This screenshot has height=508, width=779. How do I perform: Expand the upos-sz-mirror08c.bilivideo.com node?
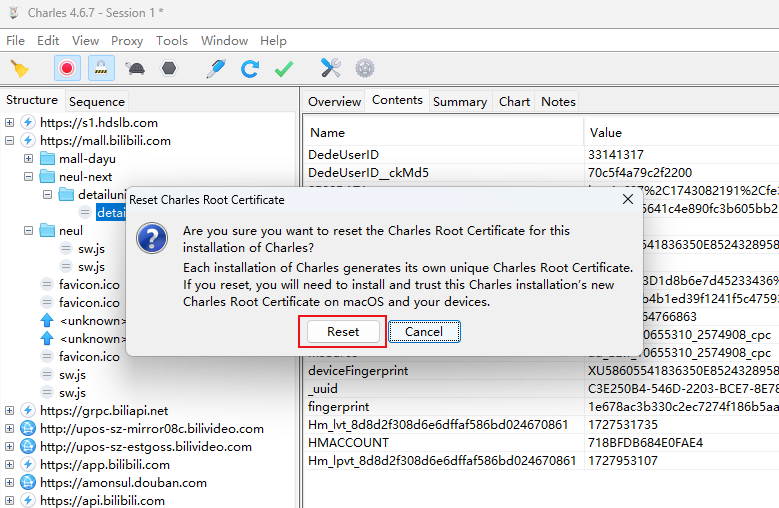pos(9,428)
